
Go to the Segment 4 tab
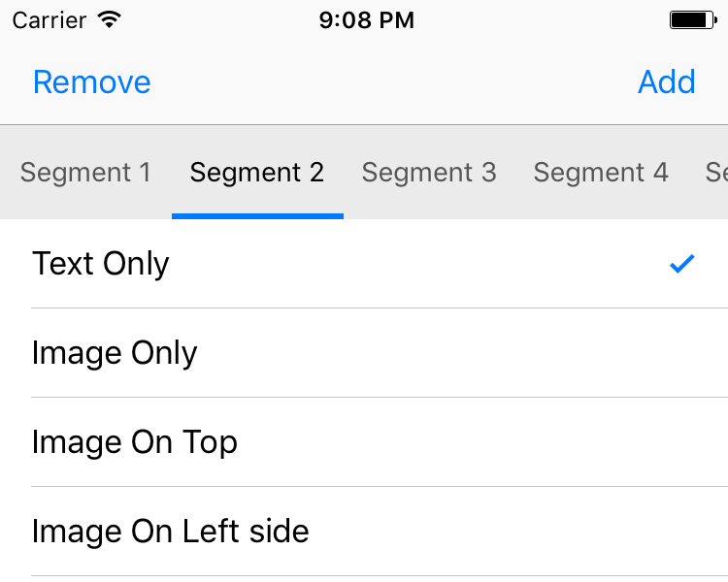tap(601, 173)
